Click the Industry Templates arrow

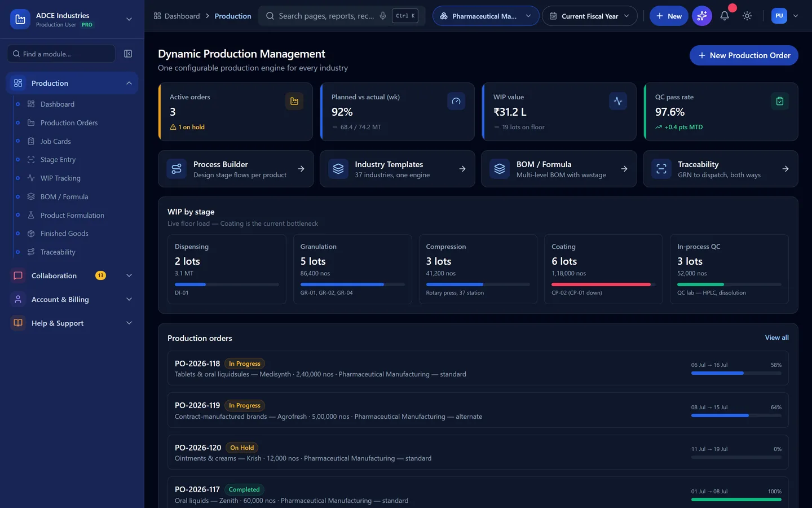point(462,169)
